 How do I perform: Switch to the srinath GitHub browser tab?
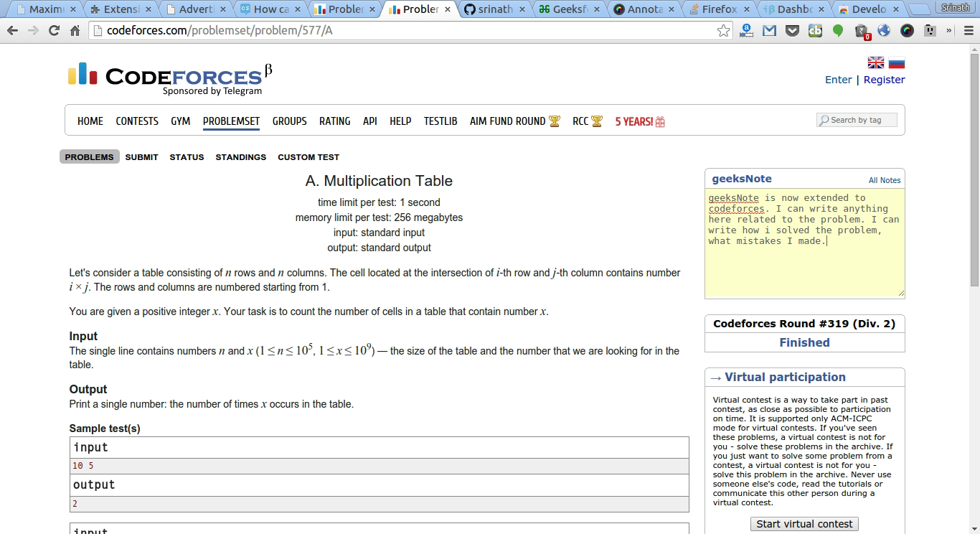(494, 9)
